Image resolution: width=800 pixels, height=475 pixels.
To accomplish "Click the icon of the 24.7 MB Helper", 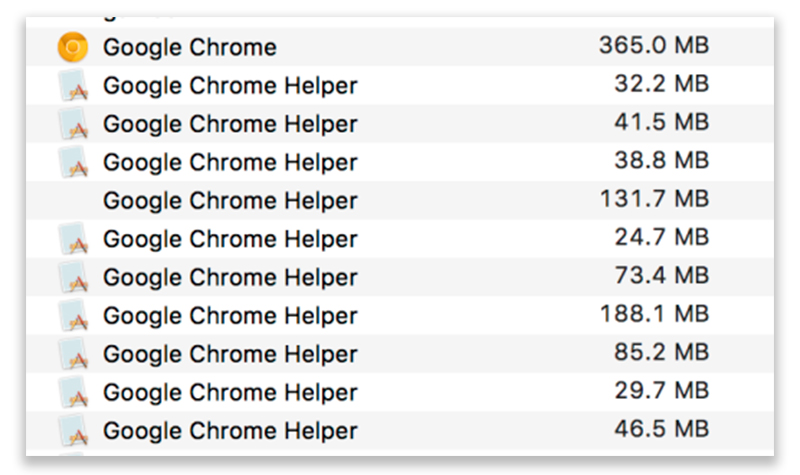I will pyautogui.click(x=73, y=239).
